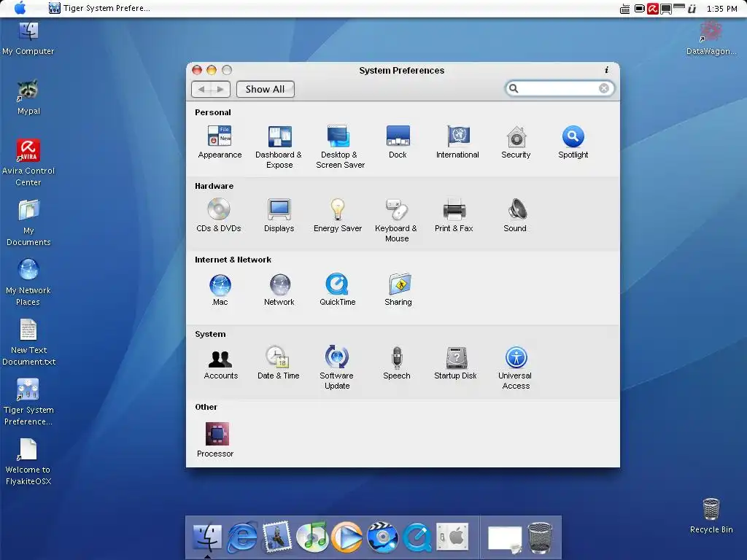Open Speech preferences
The height and width of the screenshot is (560, 747).
[396, 363]
